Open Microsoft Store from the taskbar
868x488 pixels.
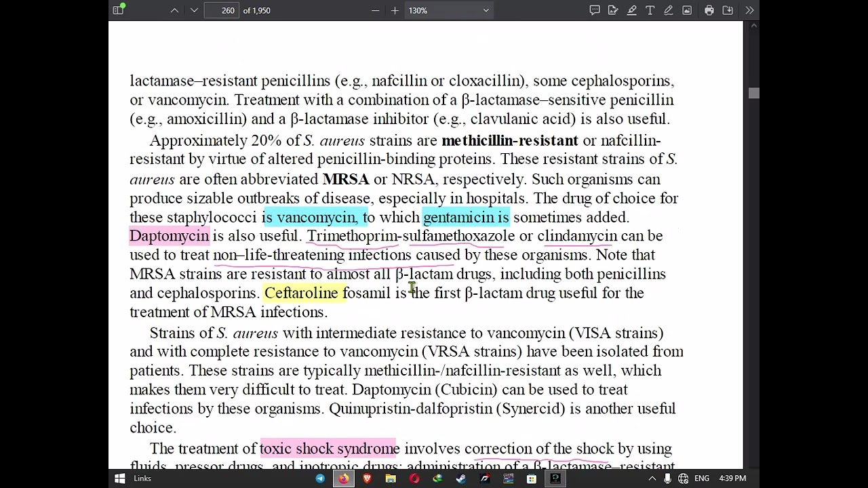tap(532, 479)
